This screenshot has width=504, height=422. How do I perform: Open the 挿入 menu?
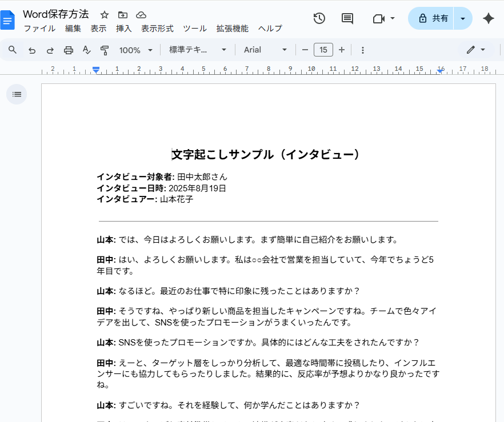124,29
